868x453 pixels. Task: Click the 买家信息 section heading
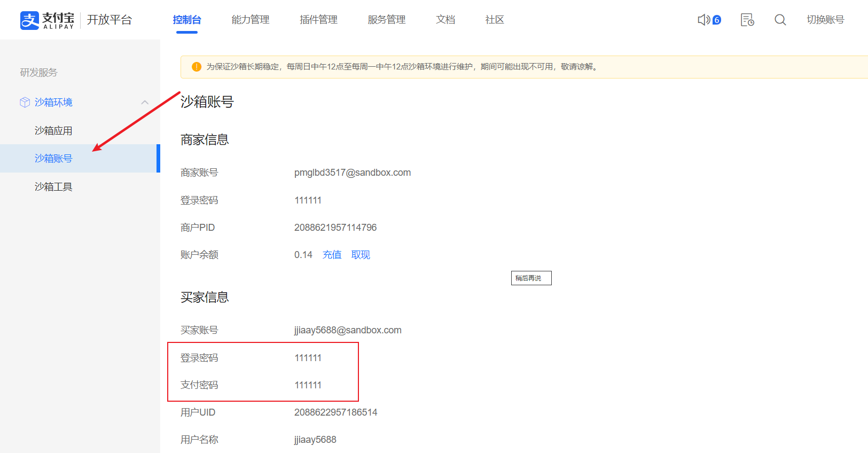point(205,297)
